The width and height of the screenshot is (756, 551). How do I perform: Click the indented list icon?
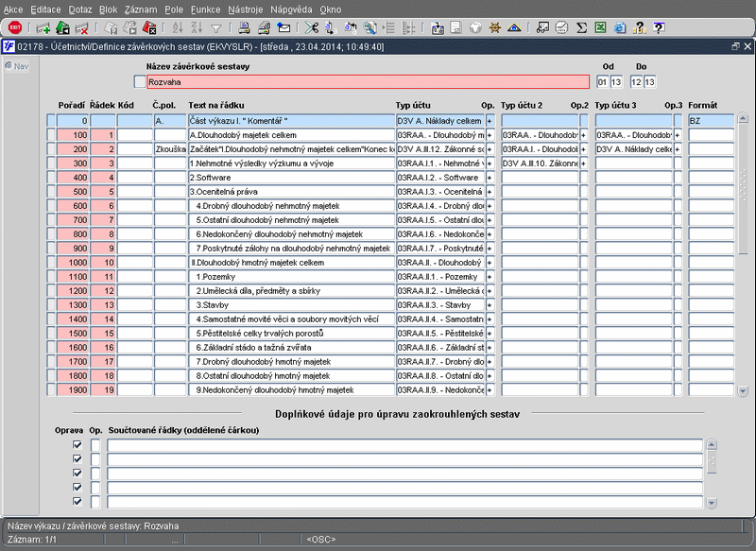(388, 28)
